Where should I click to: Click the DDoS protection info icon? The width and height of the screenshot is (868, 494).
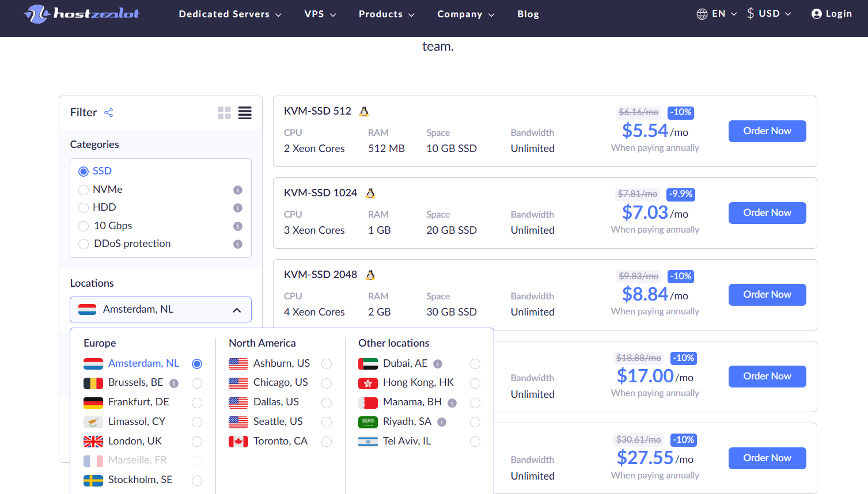click(x=238, y=244)
